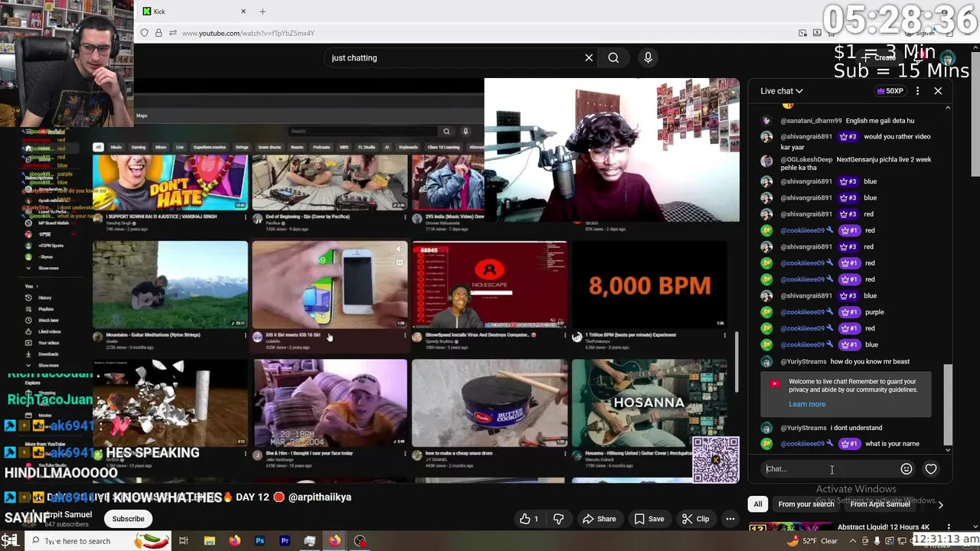
Task: Like the video with thumbs up
Action: coord(530,519)
